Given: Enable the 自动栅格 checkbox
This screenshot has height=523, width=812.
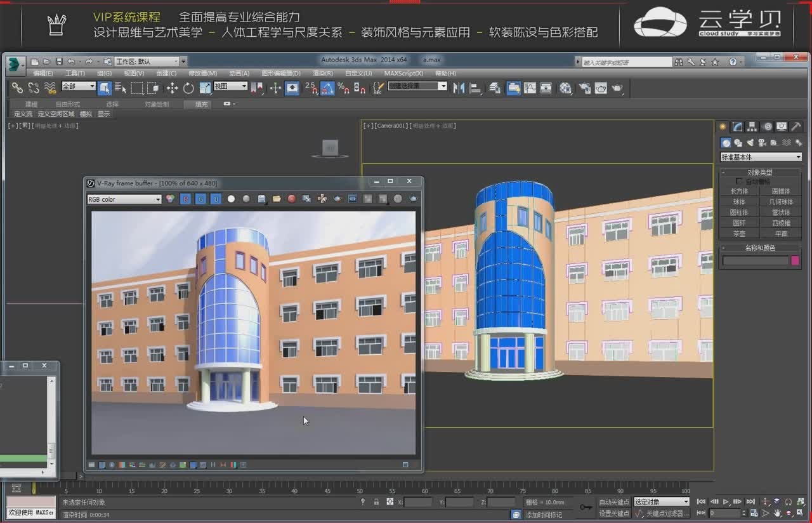Looking at the screenshot, I should [x=738, y=182].
